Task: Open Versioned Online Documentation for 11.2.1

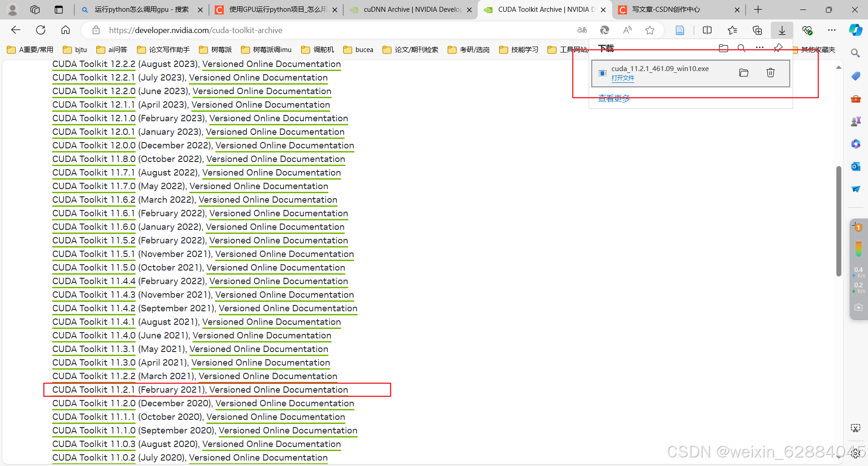Action: click(278, 390)
